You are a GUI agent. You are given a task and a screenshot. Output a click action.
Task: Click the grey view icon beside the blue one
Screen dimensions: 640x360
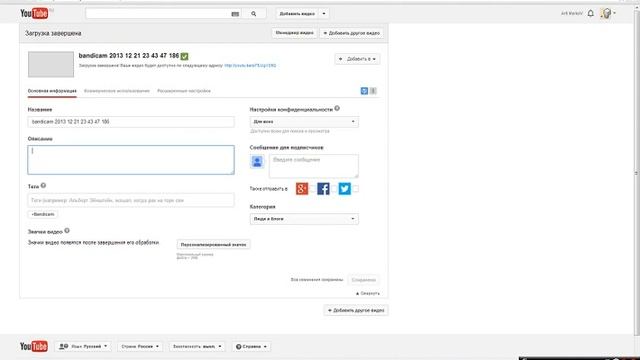(373, 91)
